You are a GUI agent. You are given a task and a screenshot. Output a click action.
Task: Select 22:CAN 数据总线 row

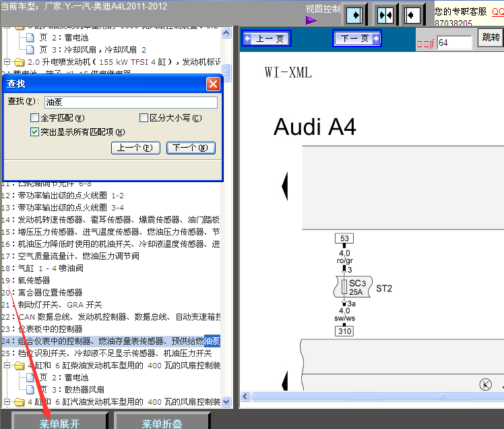[111, 317]
